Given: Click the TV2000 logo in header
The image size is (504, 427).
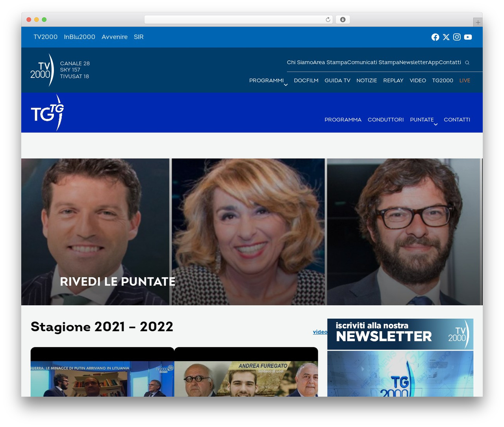Looking at the screenshot, I should (43, 70).
